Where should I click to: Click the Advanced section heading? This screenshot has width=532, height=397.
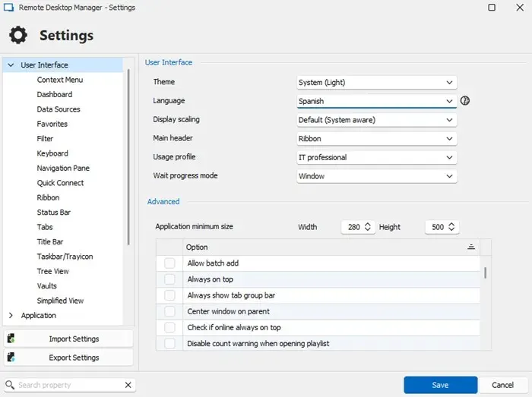coord(163,202)
